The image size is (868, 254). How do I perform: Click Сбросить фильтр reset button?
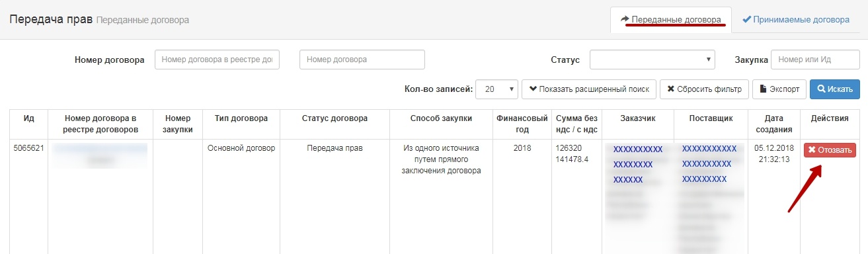[704, 89]
